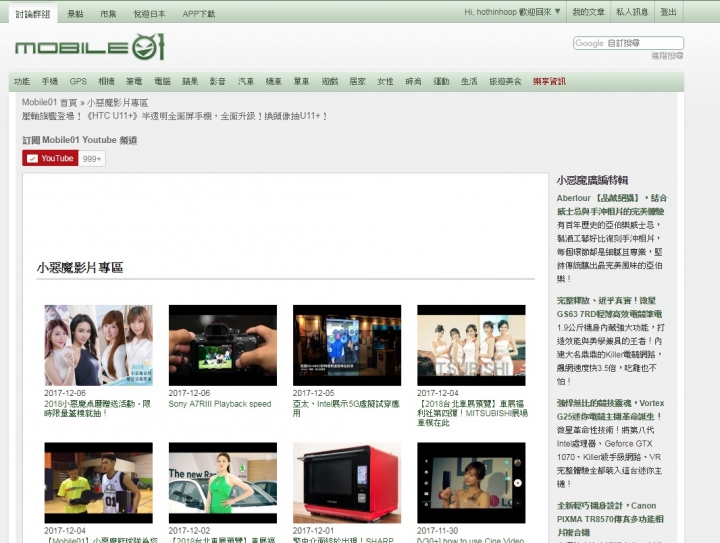This screenshot has height=543, width=720.
Task: Click 2018小惡魔桌曆贈送活動 video title
Action: (x=97, y=409)
